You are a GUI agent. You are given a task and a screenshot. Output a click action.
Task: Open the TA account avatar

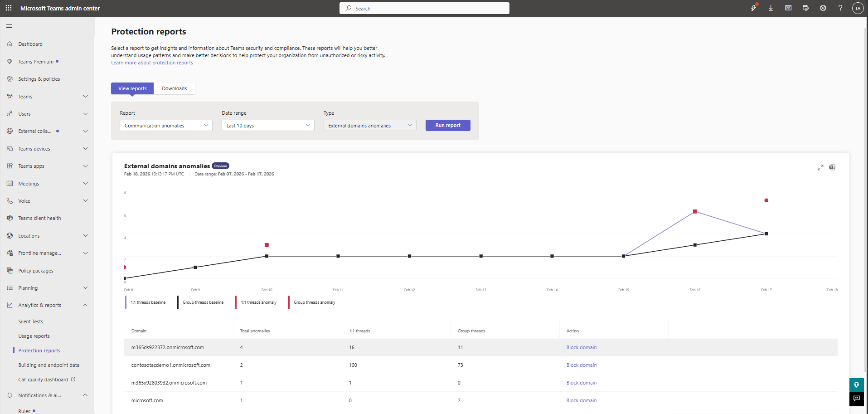(858, 8)
